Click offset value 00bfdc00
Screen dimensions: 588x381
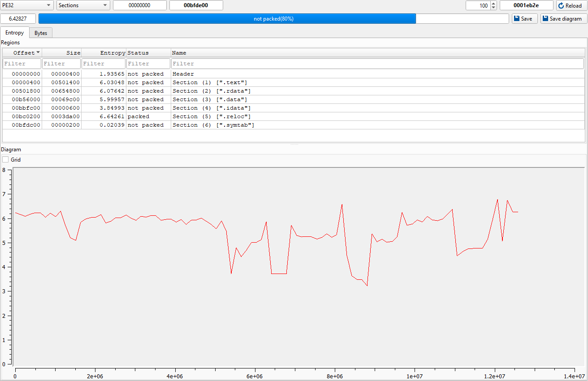26,125
